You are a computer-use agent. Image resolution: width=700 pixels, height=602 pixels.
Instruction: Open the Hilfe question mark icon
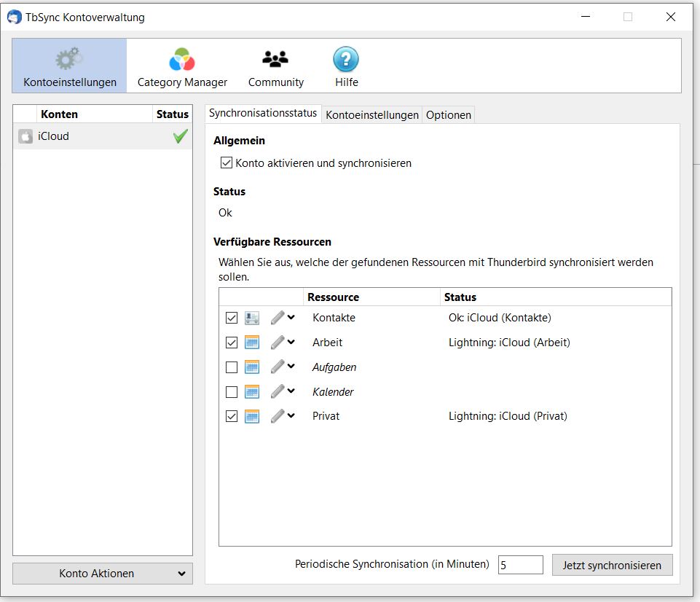(x=346, y=60)
